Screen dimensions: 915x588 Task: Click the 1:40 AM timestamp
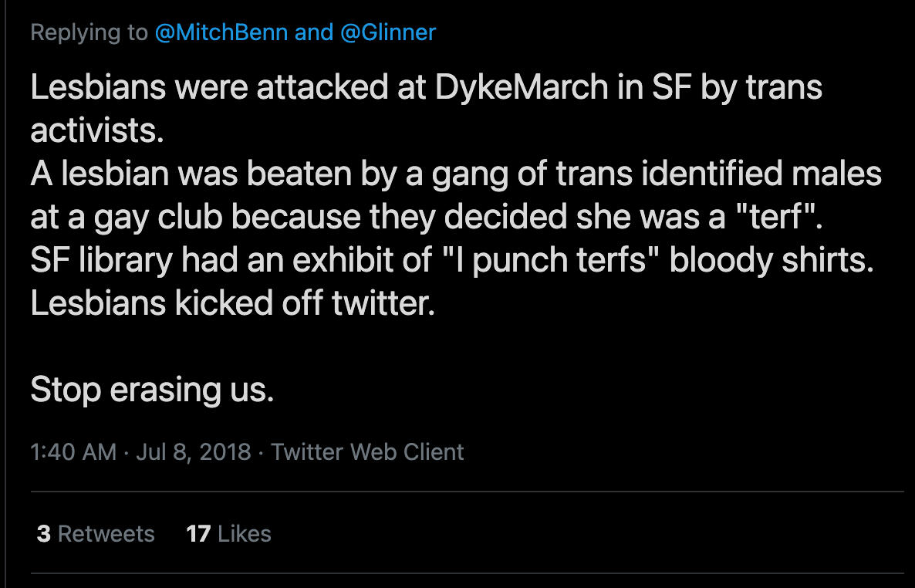pos(73,451)
